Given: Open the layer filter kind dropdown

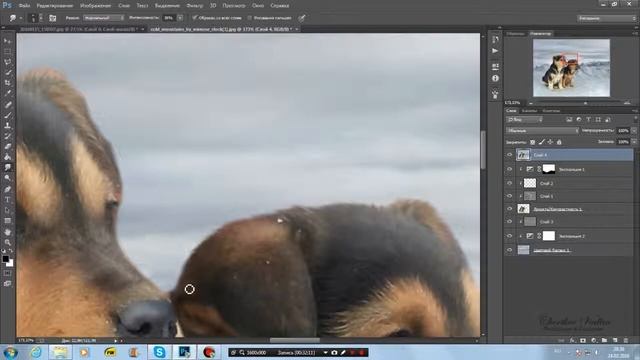Looking at the screenshot, I should 524,120.
